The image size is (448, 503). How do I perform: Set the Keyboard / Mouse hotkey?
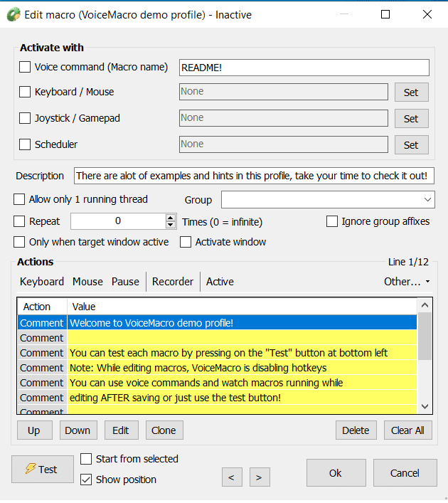click(x=412, y=92)
